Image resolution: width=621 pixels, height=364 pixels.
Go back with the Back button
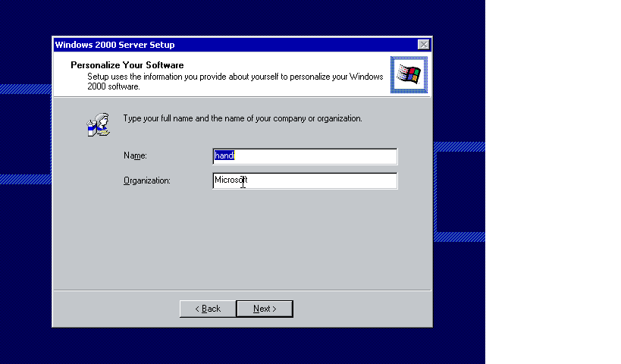208,309
